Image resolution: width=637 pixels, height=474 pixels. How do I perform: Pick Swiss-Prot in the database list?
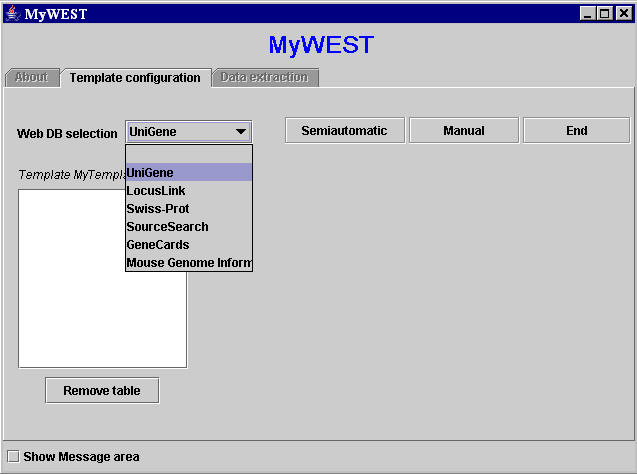pos(189,208)
